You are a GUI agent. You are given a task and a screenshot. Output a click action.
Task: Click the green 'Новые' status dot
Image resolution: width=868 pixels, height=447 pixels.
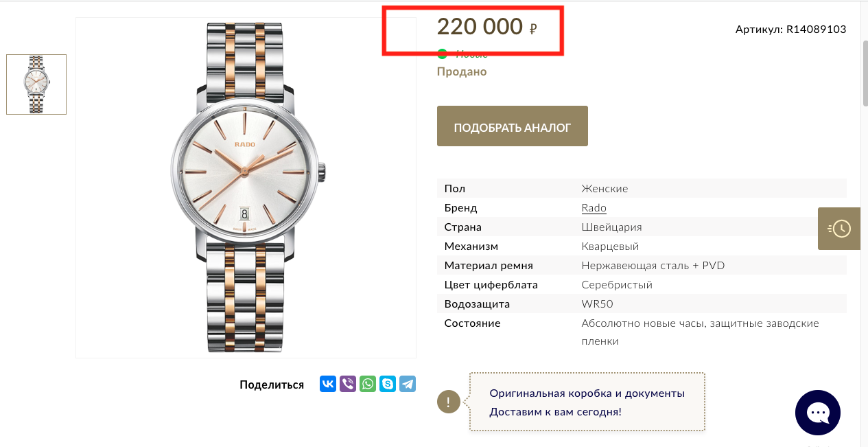tap(443, 54)
